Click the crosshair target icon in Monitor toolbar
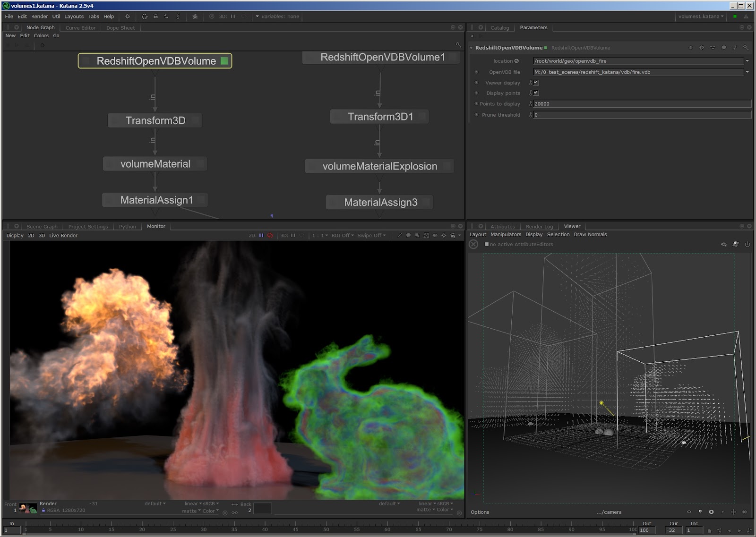The height and width of the screenshot is (537, 756). (x=444, y=235)
